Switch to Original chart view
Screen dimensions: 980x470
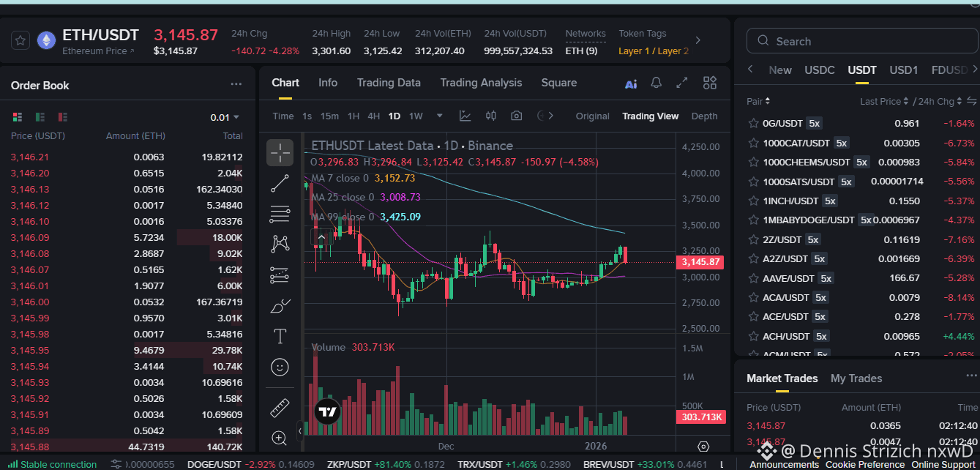(592, 116)
